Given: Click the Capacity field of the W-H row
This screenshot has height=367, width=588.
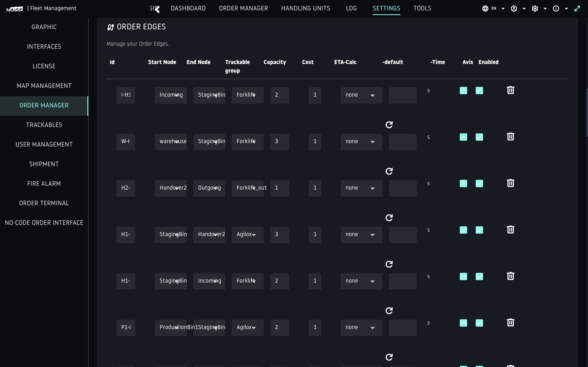Looking at the screenshot, I should pyautogui.click(x=279, y=141).
